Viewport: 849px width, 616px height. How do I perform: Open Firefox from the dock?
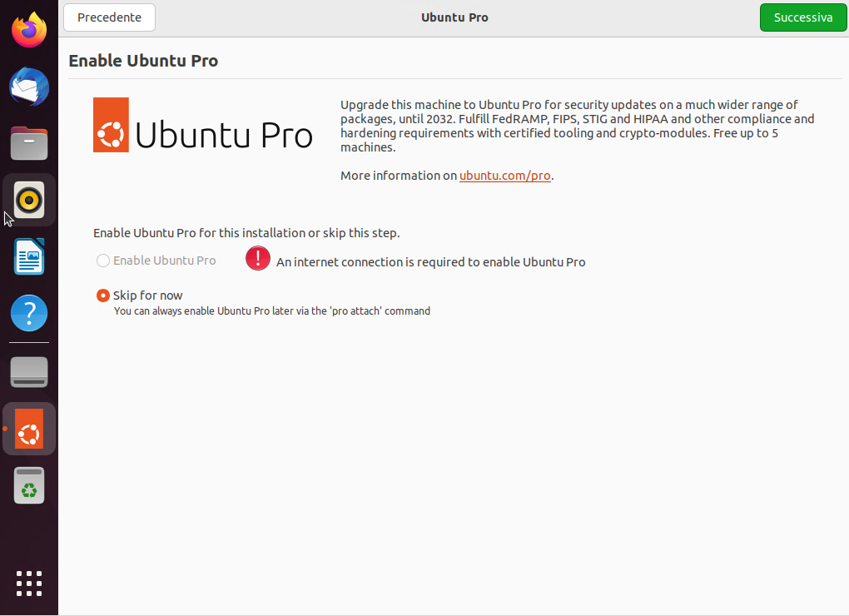point(29,30)
